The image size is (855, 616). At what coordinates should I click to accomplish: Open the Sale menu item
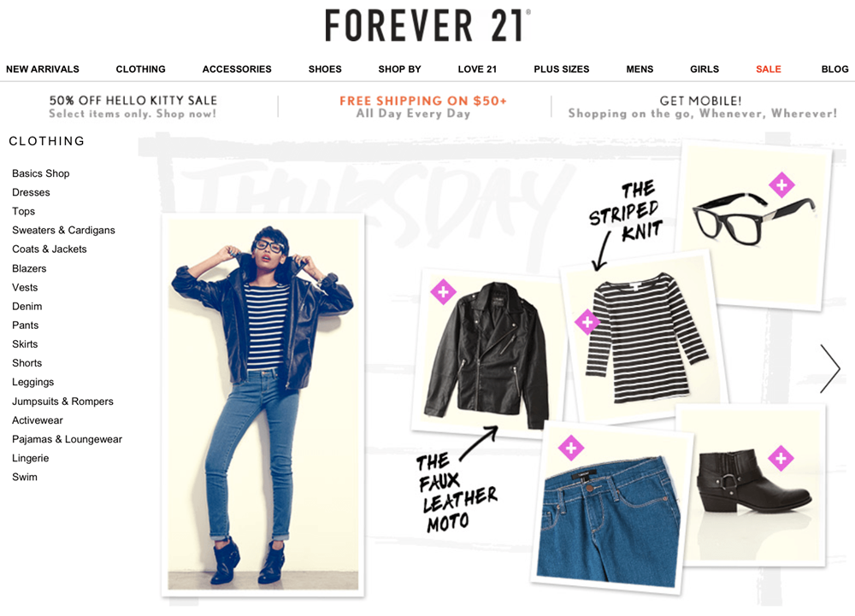(x=769, y=69)
